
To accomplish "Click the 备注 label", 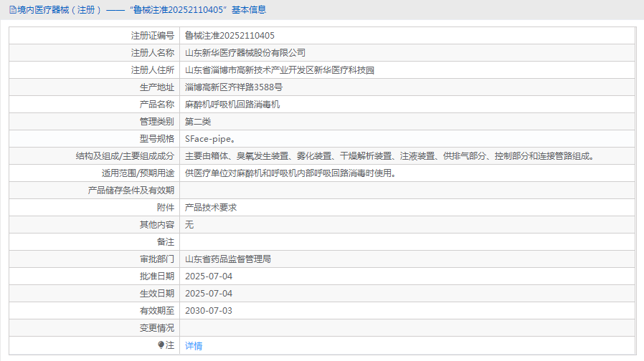I will [x=166, y=242].
